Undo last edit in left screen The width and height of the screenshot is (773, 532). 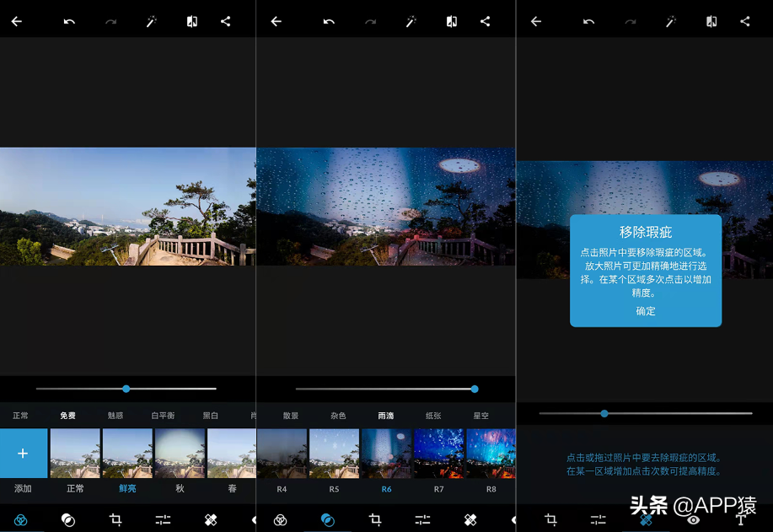coord(69,21)
